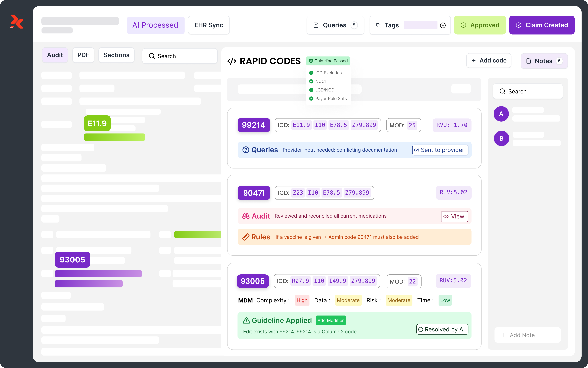Click purple avatar A in notes panel
The height and width of the screenshot is (368, 588).
click(x=501, y=114)
